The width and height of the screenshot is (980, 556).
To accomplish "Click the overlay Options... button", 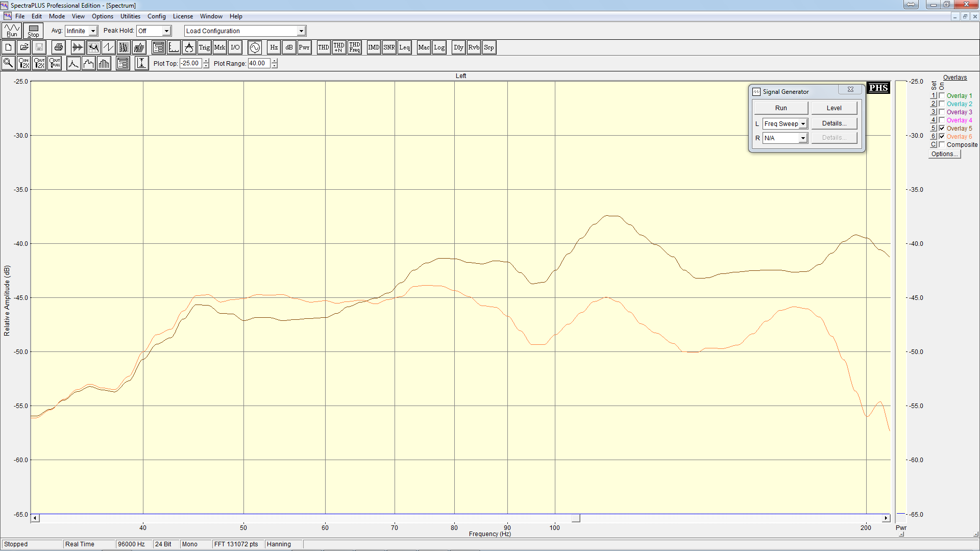I will click(944, 154).
